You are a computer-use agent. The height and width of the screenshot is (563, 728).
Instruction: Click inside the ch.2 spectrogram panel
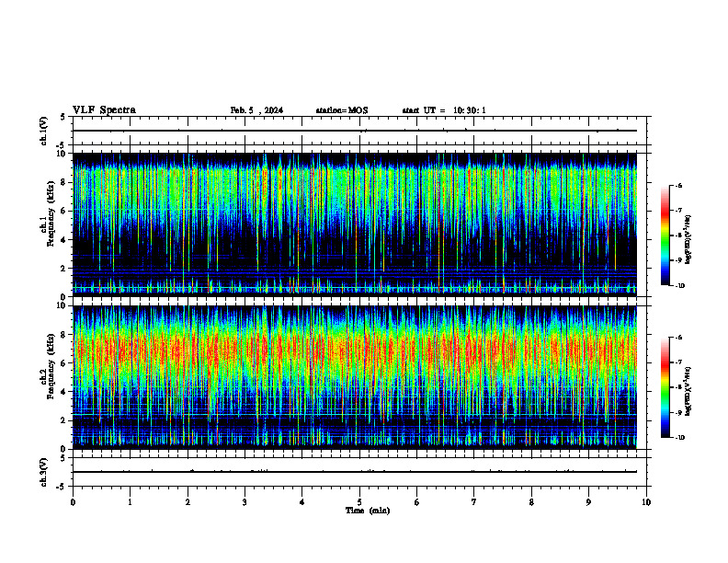point(355,377)
